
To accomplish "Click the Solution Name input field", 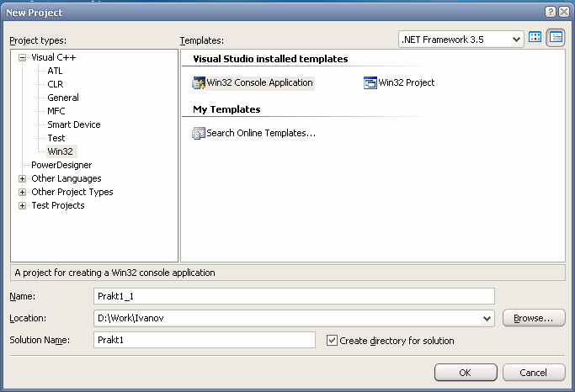I will (205, 340).
